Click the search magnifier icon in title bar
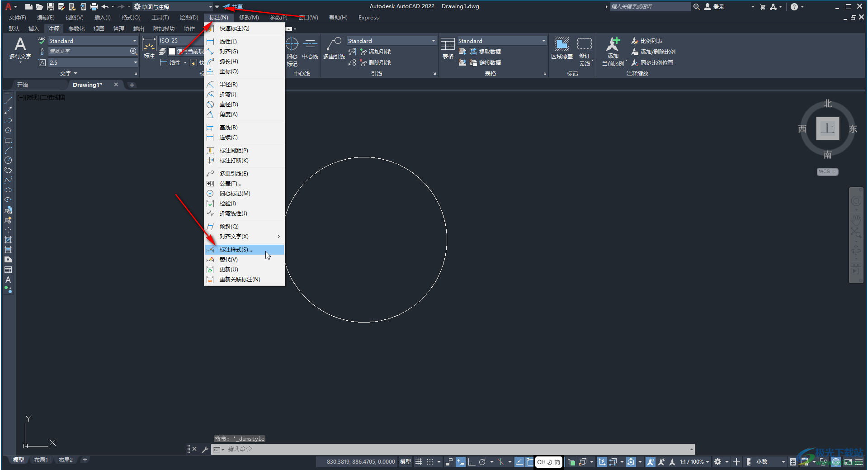Image resolution: width=868 pixels, height=470 pixels. click(x=697, y=7)
